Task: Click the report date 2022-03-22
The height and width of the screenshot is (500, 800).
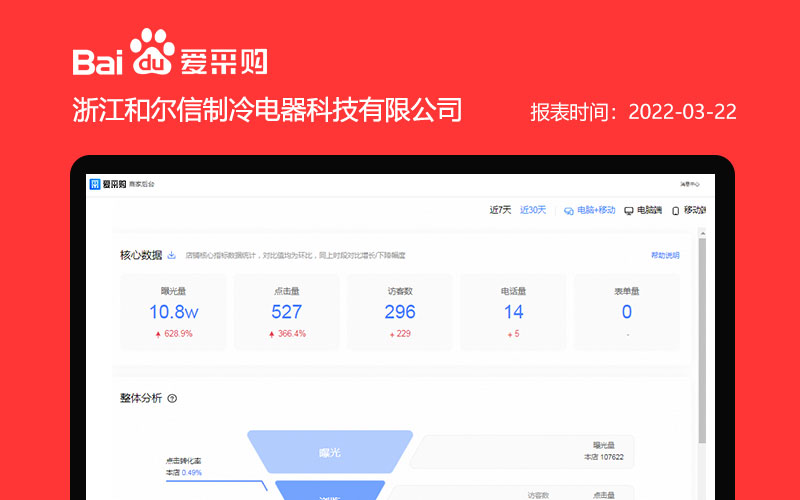Action: (x=683, y=112)
